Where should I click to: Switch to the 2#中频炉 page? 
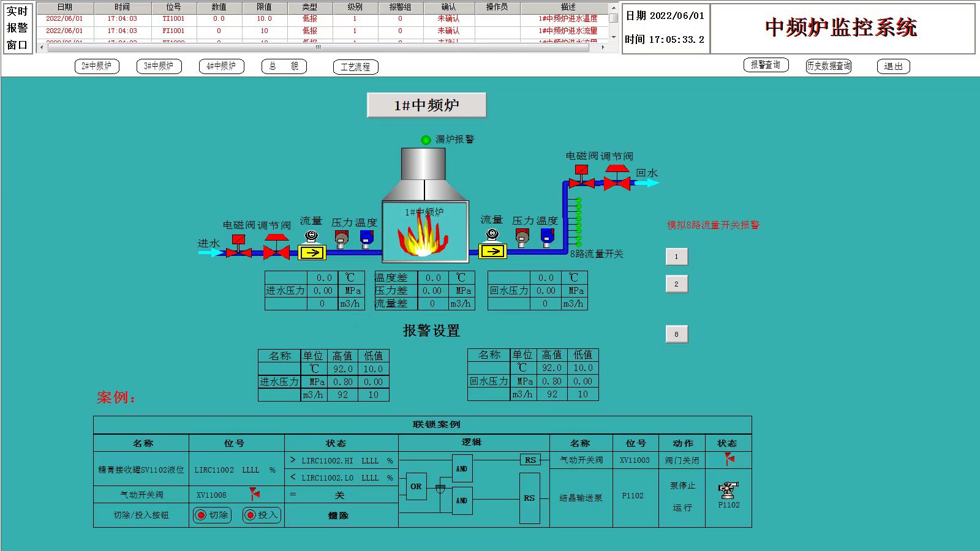97,66
